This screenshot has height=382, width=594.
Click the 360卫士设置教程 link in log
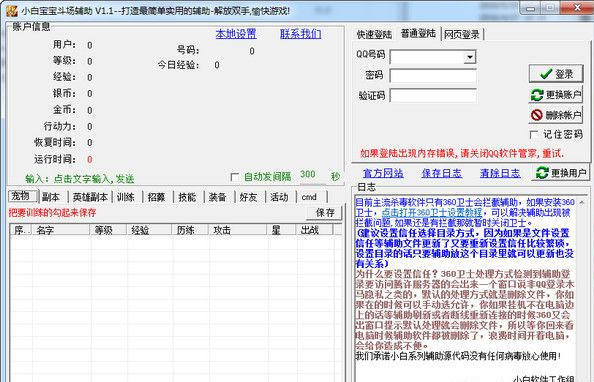[431, 213]
